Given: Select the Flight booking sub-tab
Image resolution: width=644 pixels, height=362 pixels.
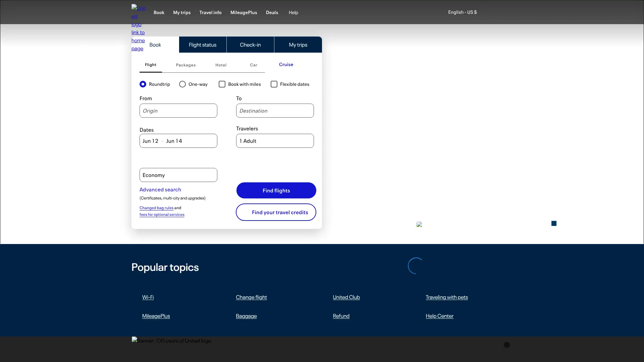Looking at the screenshot, I should (151, 65).
